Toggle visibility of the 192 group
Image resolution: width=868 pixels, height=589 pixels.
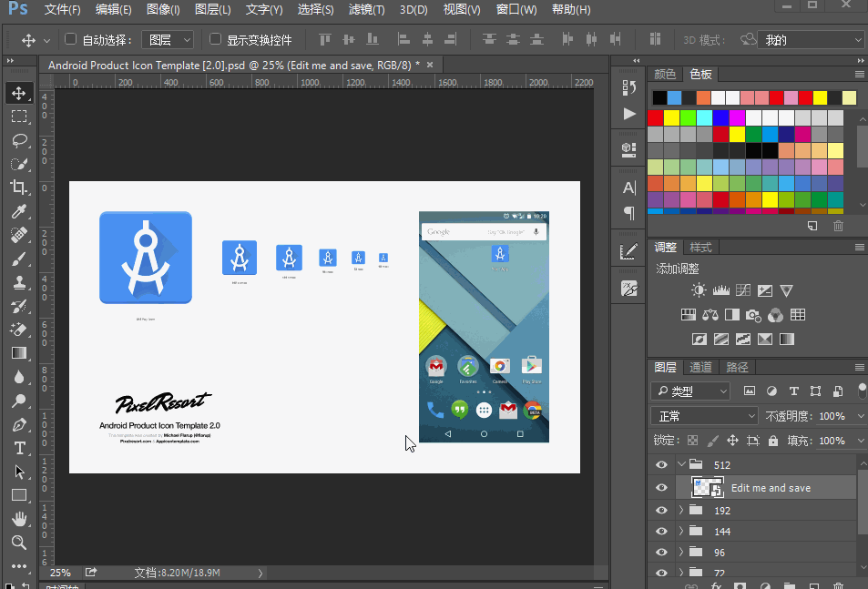click(661, 510)
